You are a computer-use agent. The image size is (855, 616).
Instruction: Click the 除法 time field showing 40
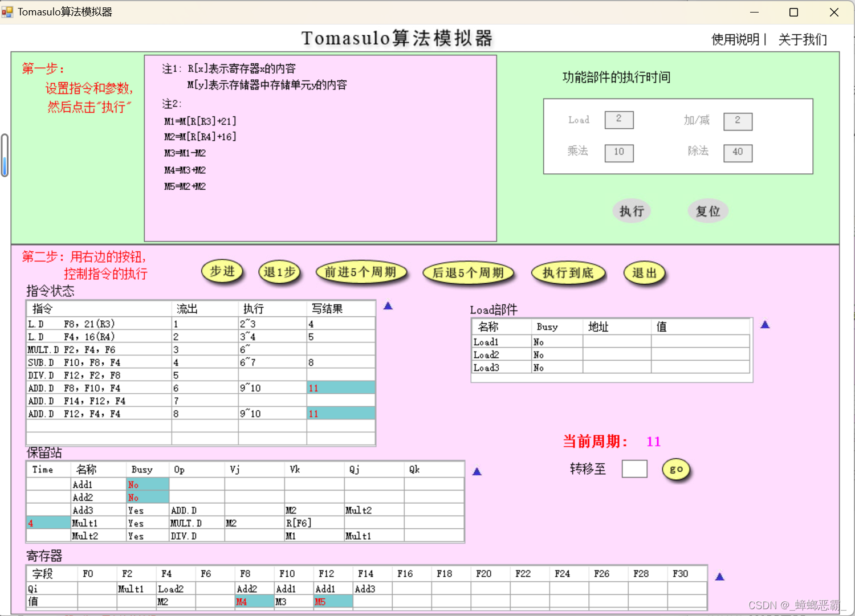pos(738,153)
